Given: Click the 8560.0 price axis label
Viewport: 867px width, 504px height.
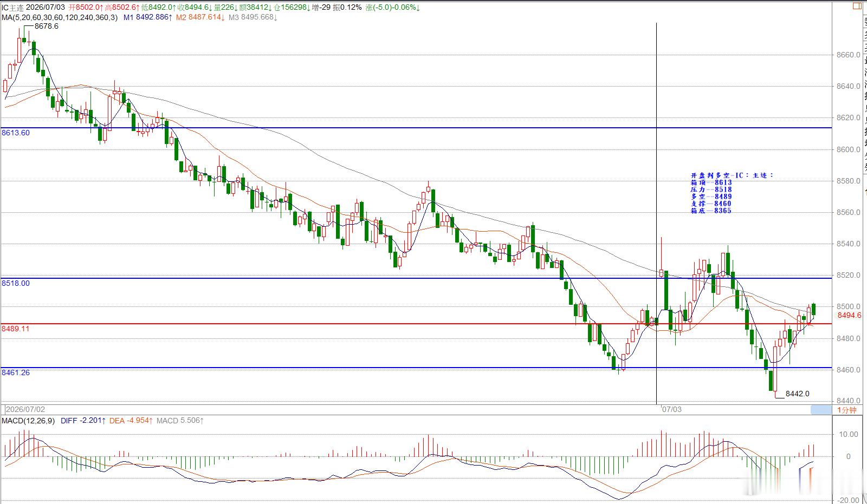Looking at the screenshot, I should coord(849,212).
